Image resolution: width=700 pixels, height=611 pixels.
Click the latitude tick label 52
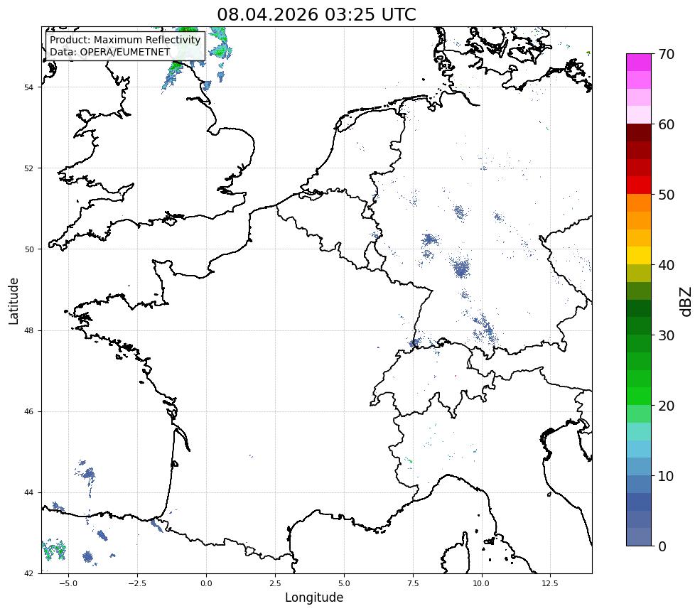pos(28,168)
